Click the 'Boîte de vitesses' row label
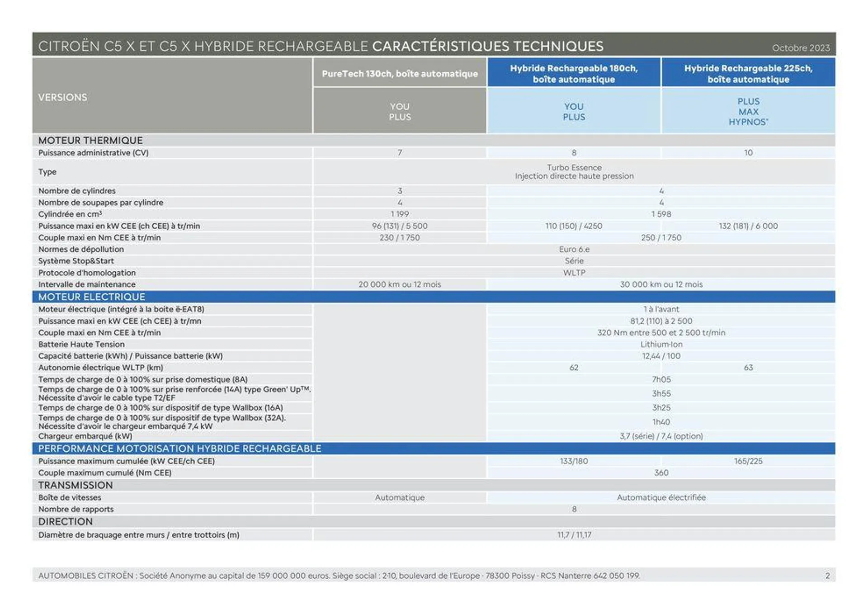This screenshot has width=868, height=614. pyautogui.click(x=70, y=497)
